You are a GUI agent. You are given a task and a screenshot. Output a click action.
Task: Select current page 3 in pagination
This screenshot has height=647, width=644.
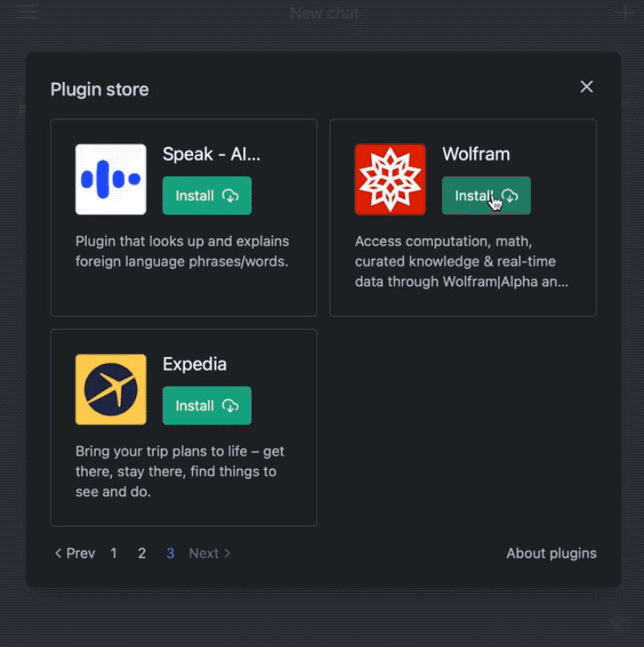pyautogui.click(x=171, y=553)
